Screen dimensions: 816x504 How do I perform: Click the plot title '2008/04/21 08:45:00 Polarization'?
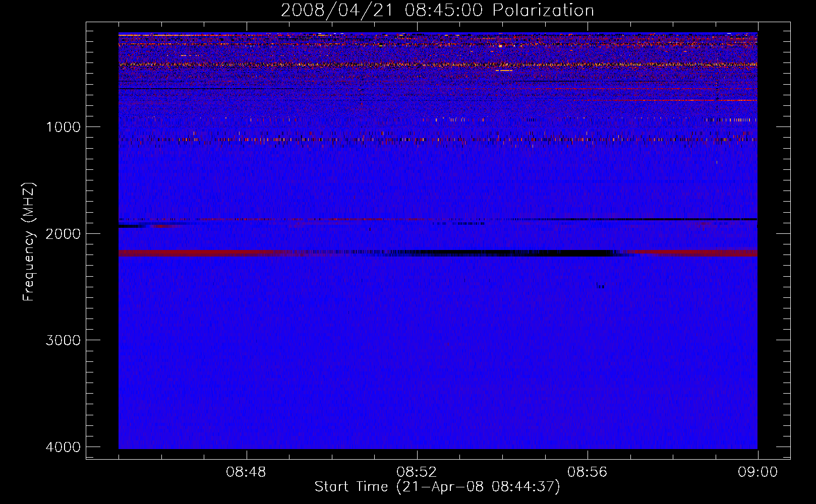437,11
